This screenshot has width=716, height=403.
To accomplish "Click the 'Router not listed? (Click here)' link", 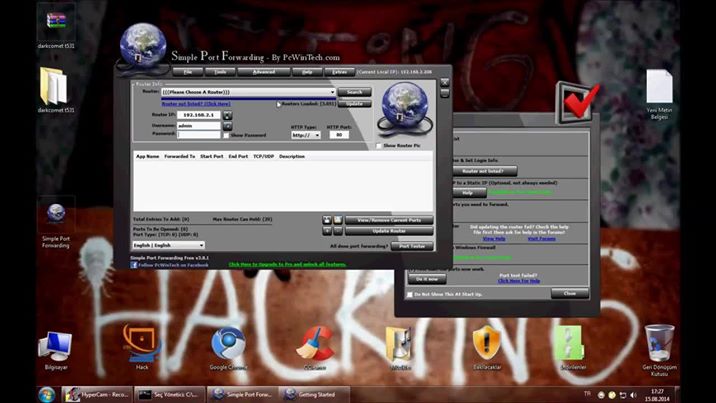I will tap(196, 104).
